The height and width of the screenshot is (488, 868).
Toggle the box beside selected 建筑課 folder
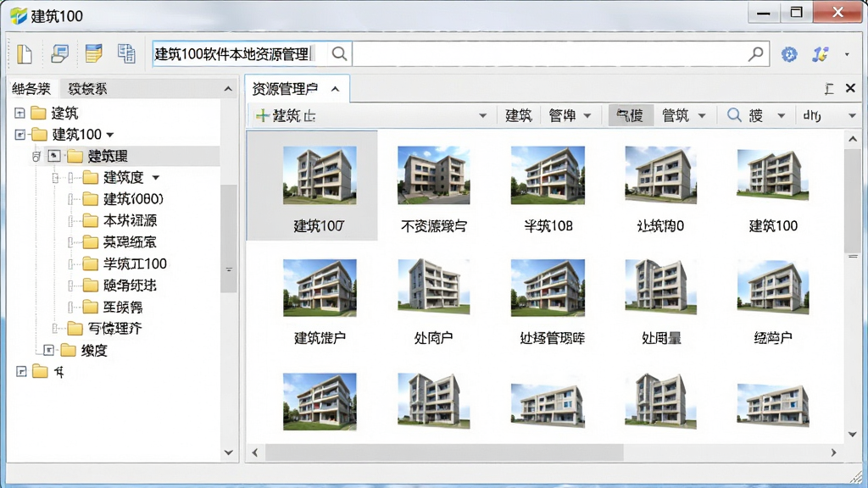(x=53, y=156)
